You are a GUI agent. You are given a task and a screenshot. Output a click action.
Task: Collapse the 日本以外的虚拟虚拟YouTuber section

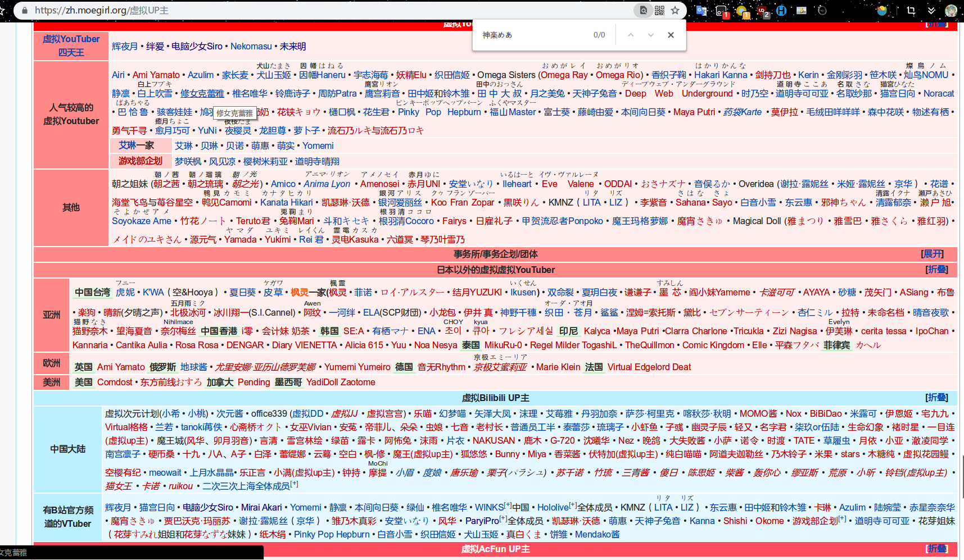pos(936,270)
